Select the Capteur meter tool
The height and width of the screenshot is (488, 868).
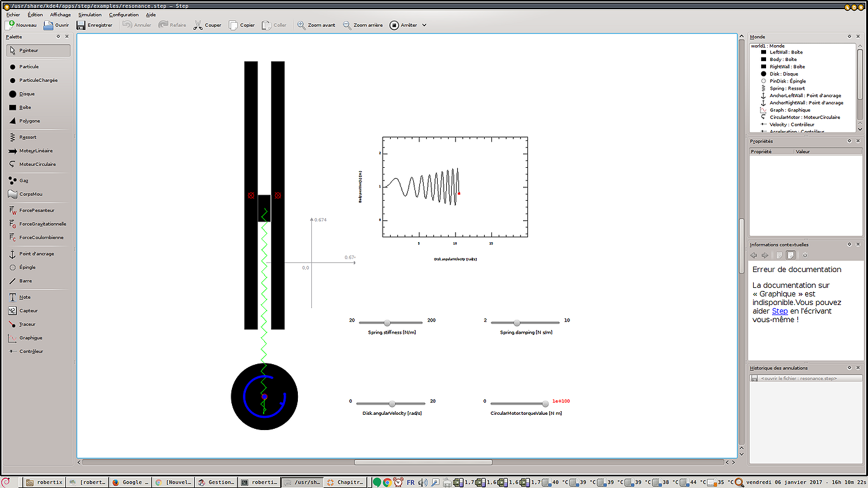tap(38, 310)
